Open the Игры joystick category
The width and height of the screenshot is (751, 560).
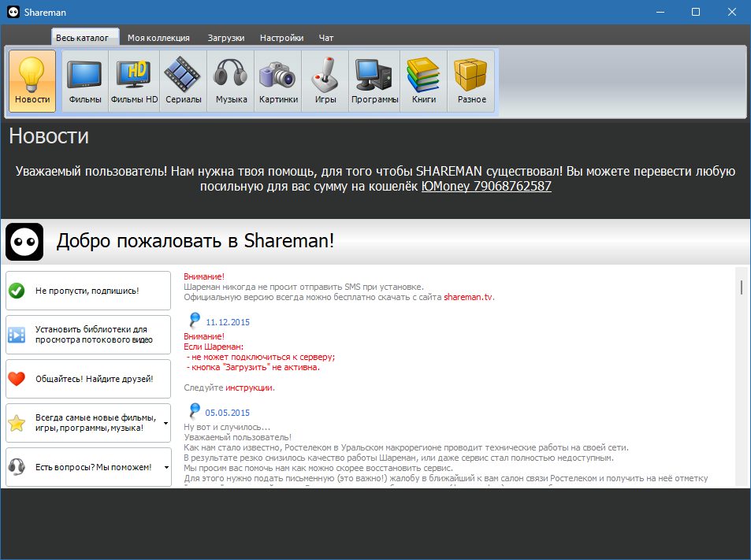point(325,81)
